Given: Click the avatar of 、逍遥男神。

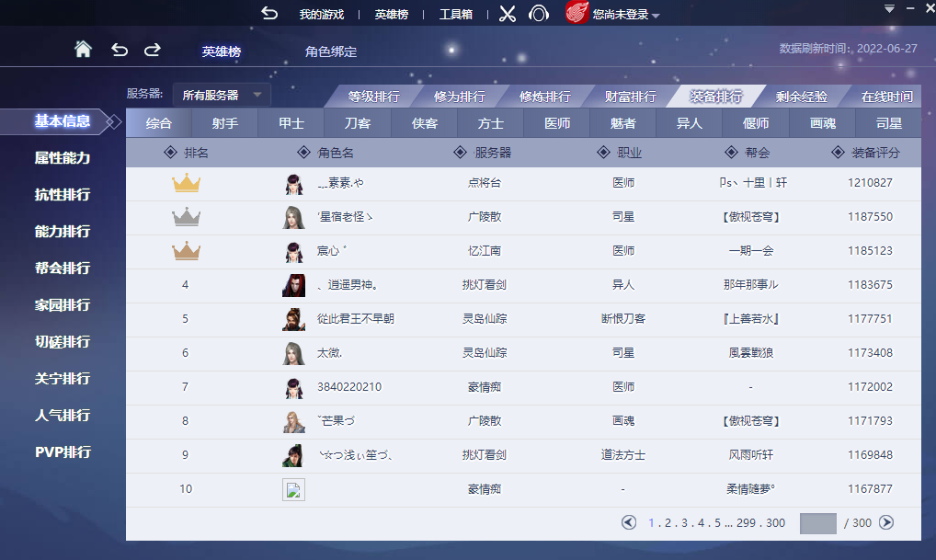Looking at the screenshot, I should point(293,285).
